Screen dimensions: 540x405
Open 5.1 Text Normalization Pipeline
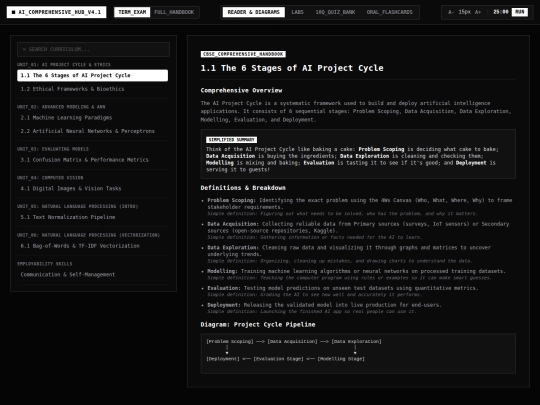click(x=93, y=217)
